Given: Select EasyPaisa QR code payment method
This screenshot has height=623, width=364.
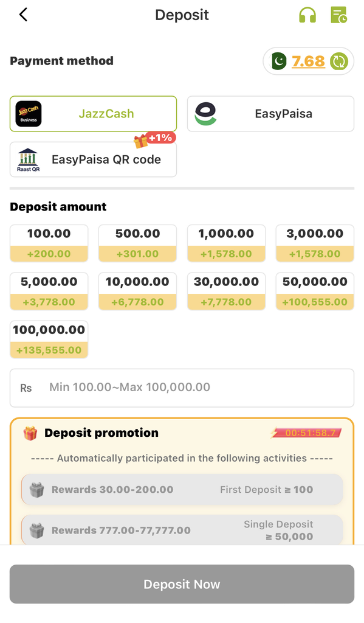Looking at the screenshot, I should (94, 159).
